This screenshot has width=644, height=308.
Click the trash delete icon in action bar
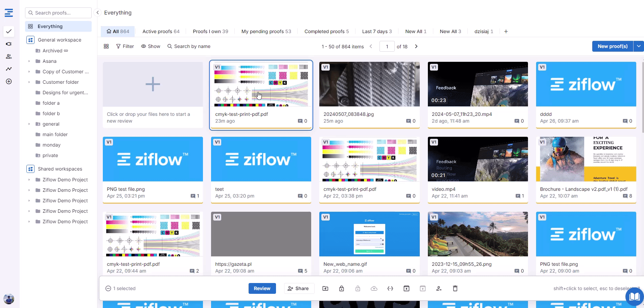[x=455, y=288]
